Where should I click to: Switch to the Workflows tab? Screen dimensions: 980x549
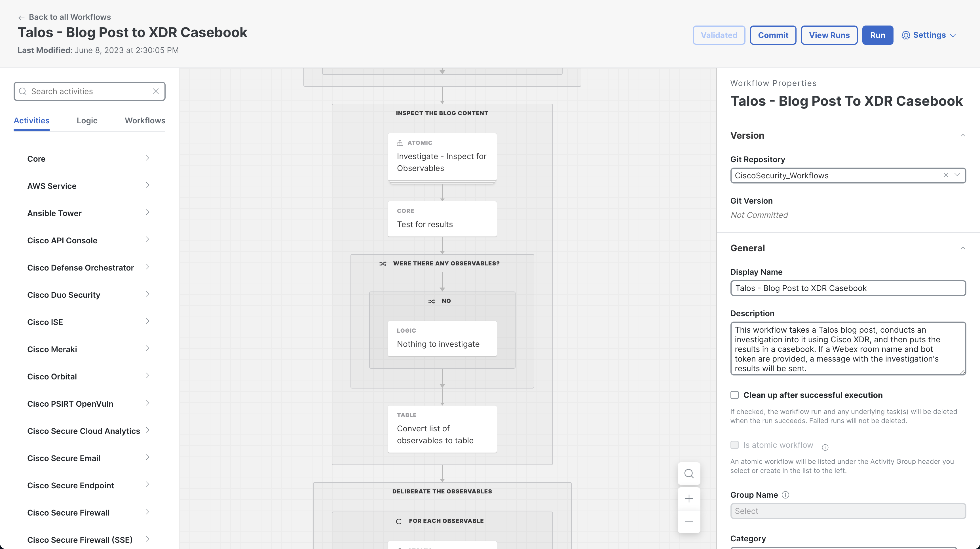click(145, 121)
